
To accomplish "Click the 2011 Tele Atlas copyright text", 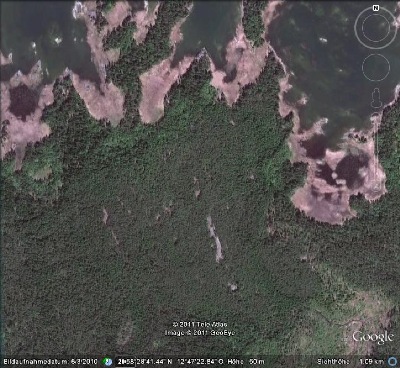I will (x=200, y=324).
